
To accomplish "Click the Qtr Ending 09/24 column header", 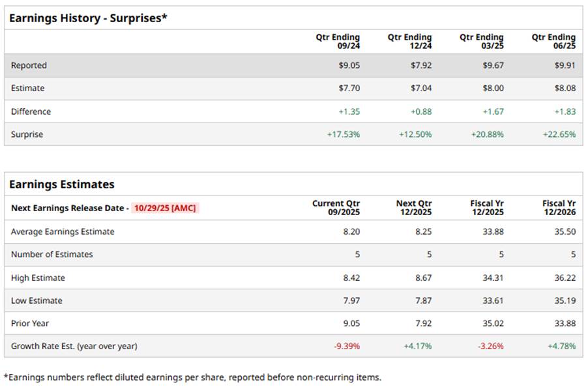I will [338, 42].
